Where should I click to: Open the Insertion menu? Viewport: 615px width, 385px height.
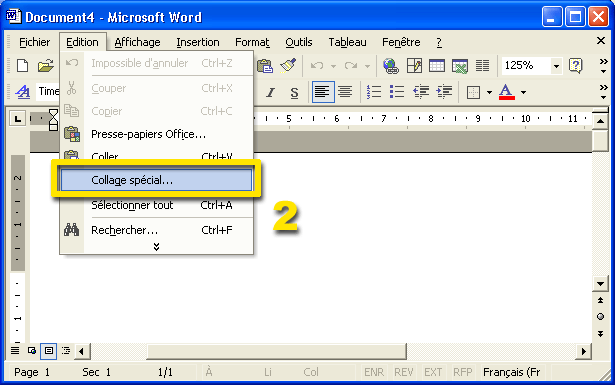[198, 42]
